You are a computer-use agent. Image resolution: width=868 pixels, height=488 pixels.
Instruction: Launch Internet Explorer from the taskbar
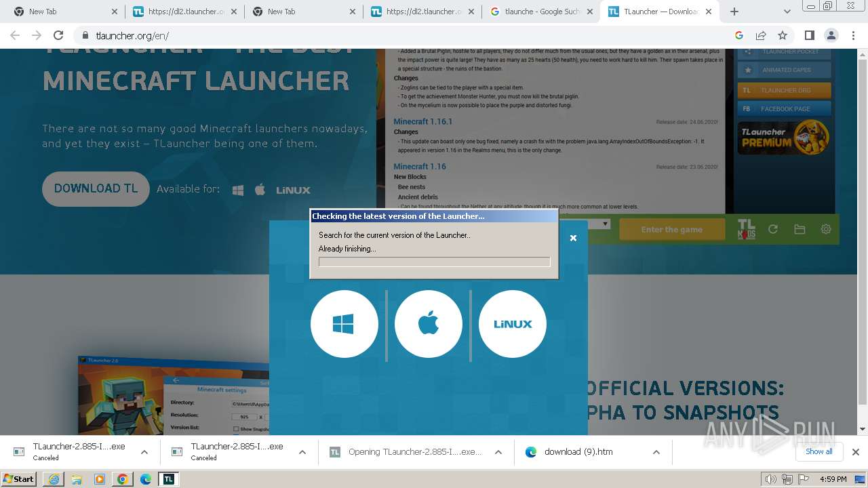(x=54, y=479)
